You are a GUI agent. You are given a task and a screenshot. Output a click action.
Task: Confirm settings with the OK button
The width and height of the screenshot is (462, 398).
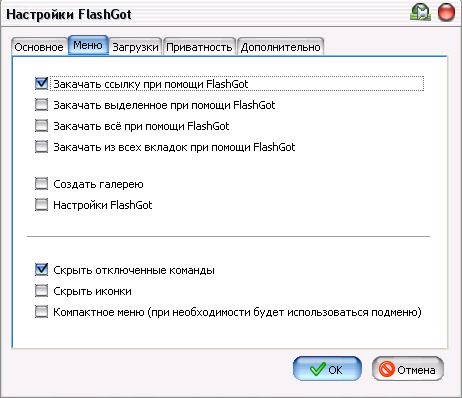click(327, 369)
